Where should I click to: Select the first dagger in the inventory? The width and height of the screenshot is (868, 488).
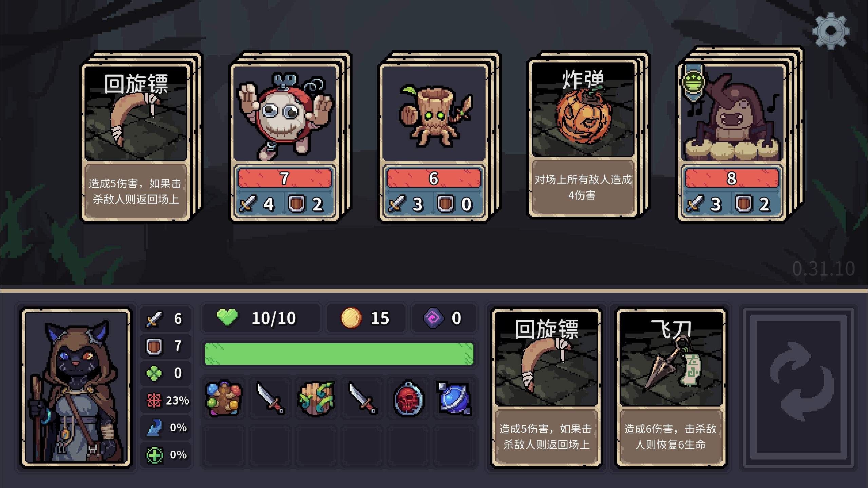tap(270, 398)
